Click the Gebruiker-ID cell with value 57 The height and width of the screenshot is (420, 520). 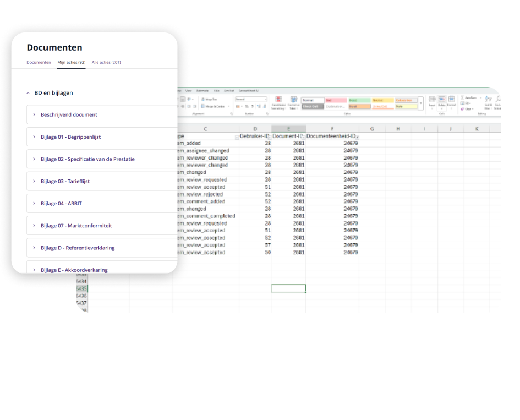coord(255,245)
